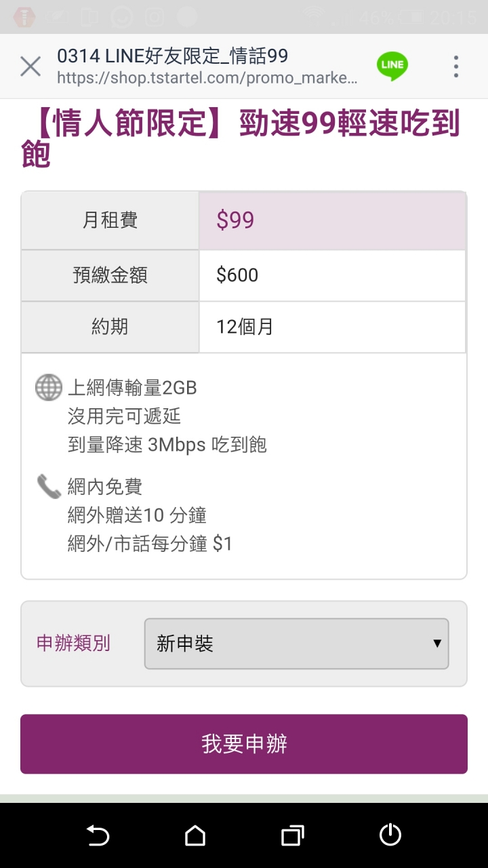Close the in-app browser with X
This screenshot has height=868, width=488.
[x=30, y=66]
